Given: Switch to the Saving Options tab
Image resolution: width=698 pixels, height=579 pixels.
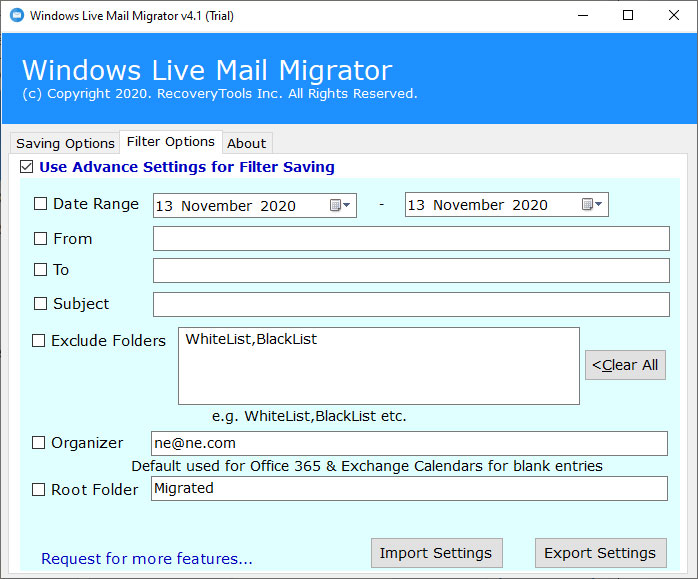Looking at the screenshot, I should pyautogui.click(x=65, y=143).
